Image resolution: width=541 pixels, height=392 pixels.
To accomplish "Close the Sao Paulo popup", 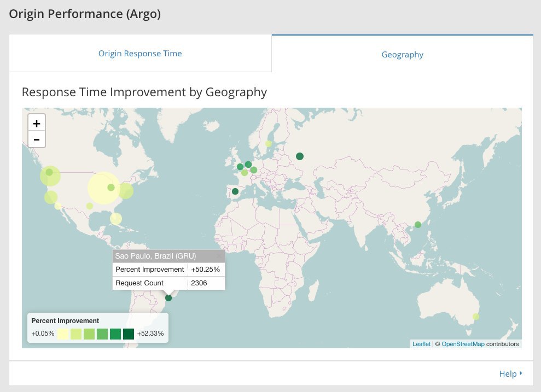I will coord(219,256).
